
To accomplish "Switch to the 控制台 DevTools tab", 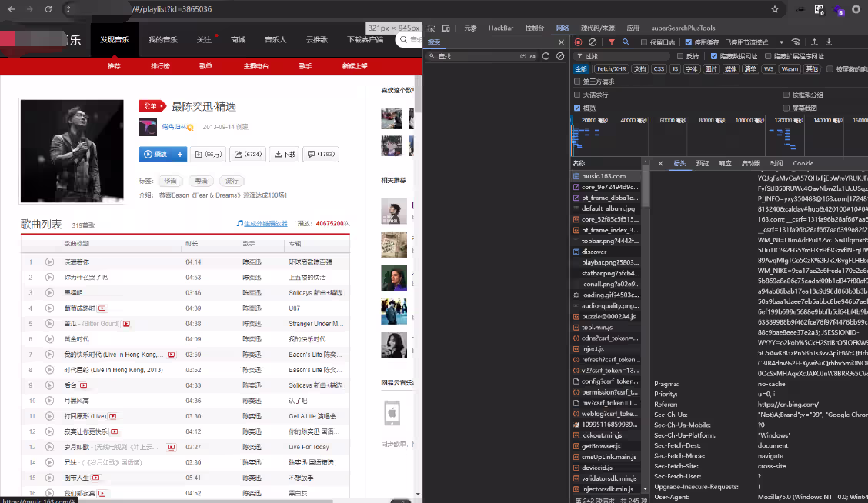I will point(535,28).
